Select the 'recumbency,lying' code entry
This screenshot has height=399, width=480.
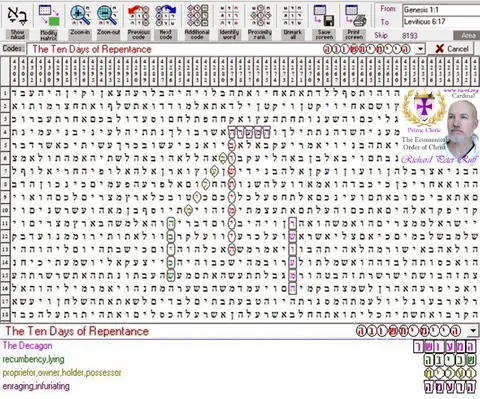point(33,359)
